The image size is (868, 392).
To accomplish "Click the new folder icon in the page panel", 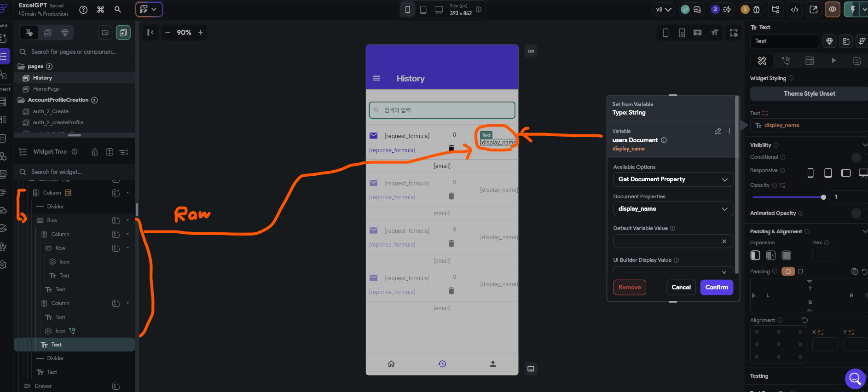I will click(105, 33).
